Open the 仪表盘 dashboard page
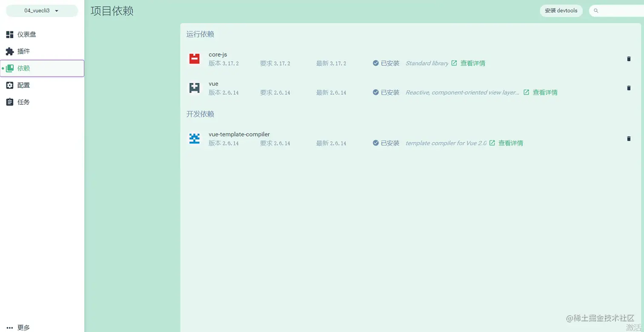644x332 pixels. (x=42, y=34)
